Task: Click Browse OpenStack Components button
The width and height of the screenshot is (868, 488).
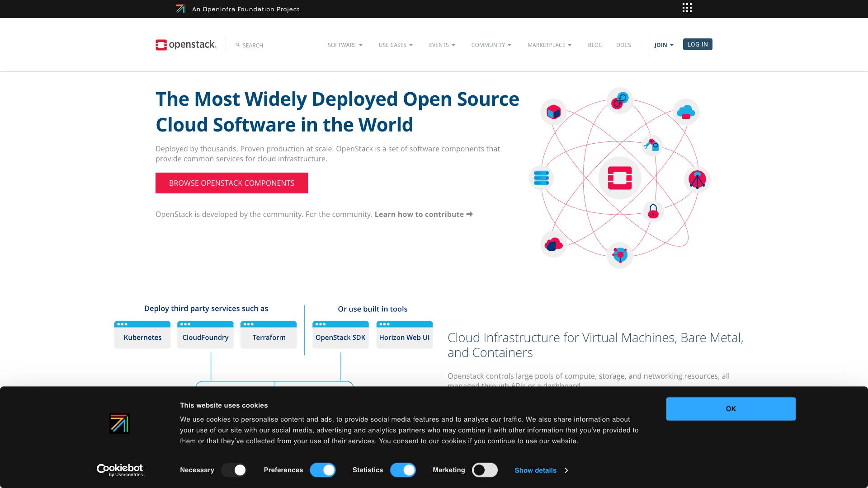Action: (231, 183)
